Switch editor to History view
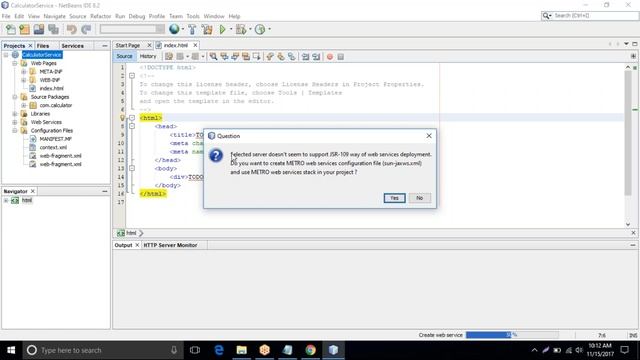640x360 pixels. click(148, 56)
